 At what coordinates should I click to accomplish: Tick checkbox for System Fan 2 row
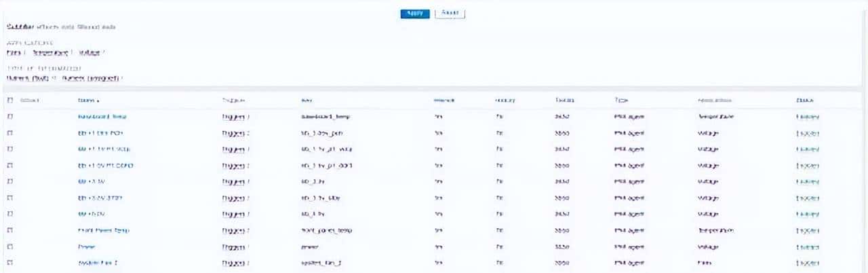pyautogui.click(x=9, y=263)
